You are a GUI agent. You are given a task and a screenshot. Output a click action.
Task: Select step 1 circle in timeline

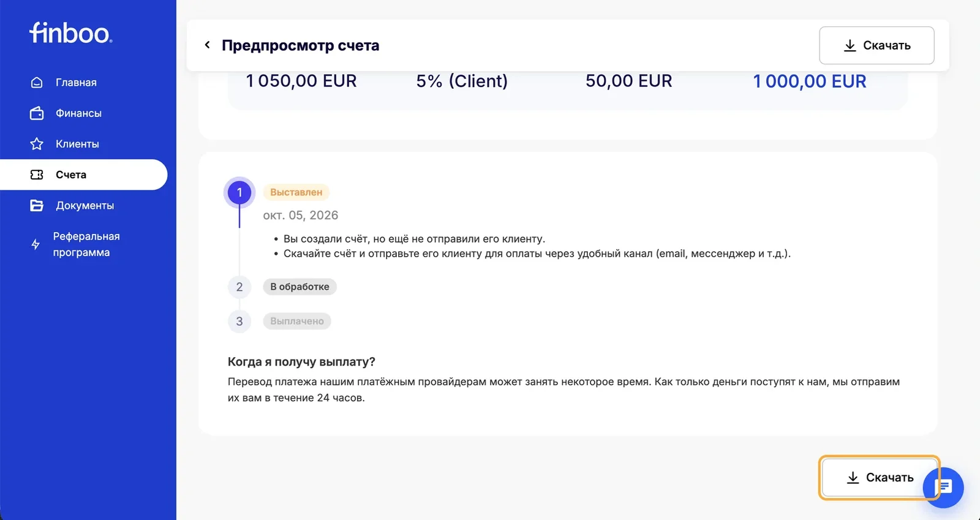[x=239, y=192]
